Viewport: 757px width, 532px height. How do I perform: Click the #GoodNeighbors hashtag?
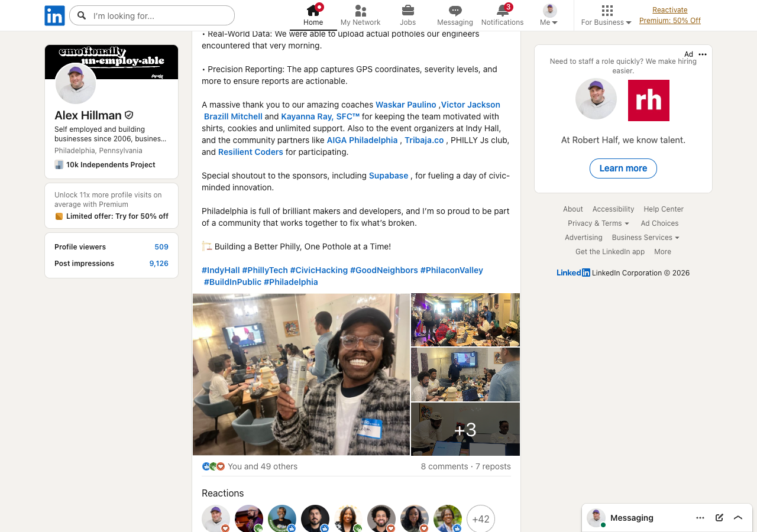click(384, 270)
